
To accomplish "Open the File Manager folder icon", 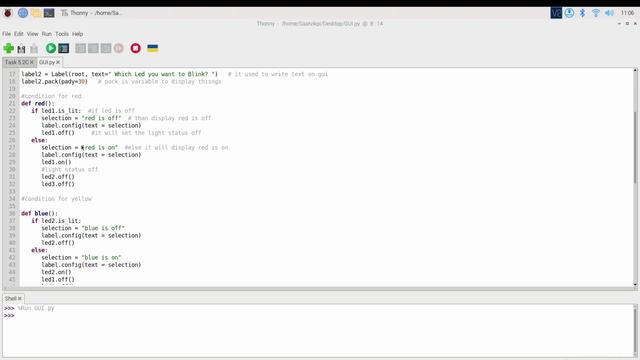I will [36, 13].
